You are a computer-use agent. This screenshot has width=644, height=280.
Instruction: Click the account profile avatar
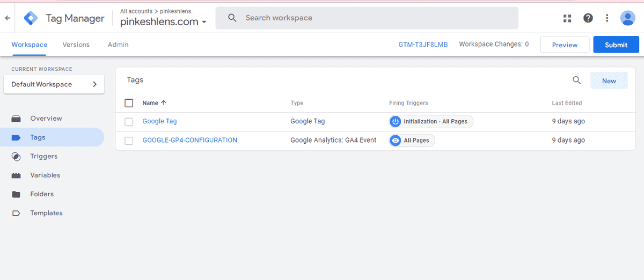click(627, 18)
